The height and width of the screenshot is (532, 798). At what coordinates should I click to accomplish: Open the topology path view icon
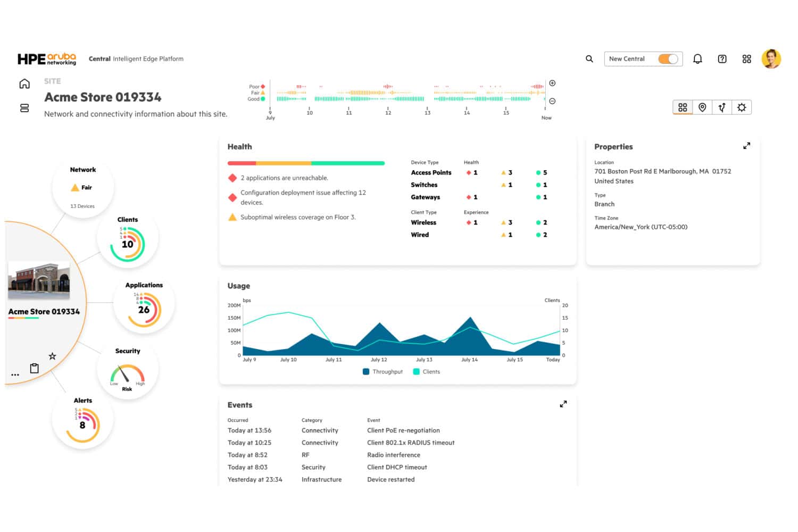[722, 107]
